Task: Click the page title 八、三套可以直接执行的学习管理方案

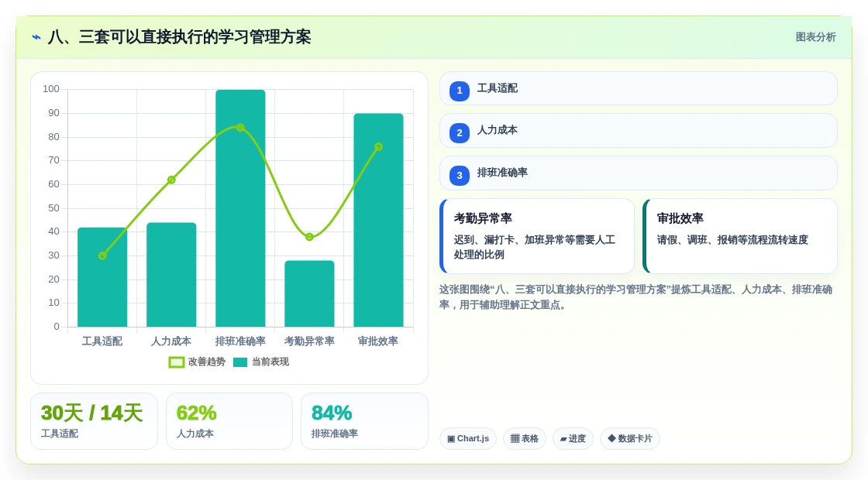Action: [x=179, y=37]
